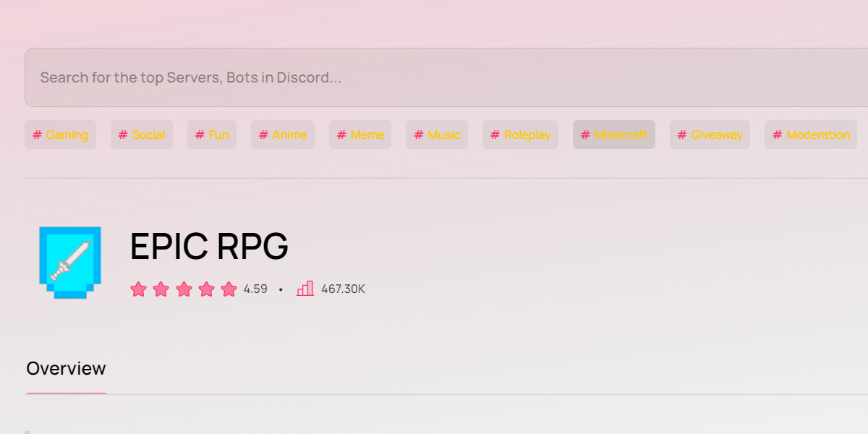Click the hashtag symbol on the Gaming tag

point(38,134)
